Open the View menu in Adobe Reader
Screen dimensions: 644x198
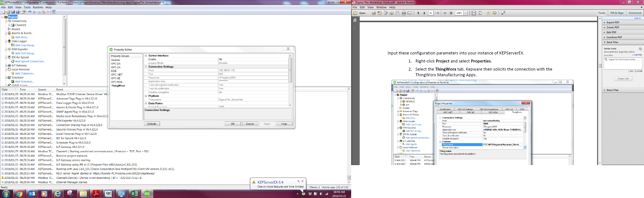[370, 7]
